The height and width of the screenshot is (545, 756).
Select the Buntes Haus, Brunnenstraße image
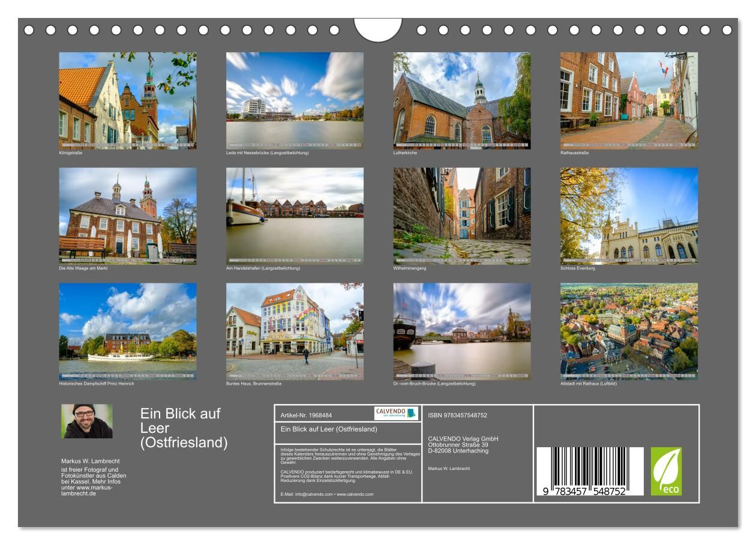[x=295, y=331]
